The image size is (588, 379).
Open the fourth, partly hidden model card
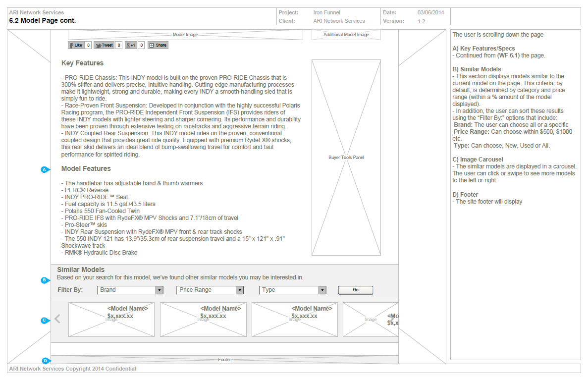pos(371,320)
